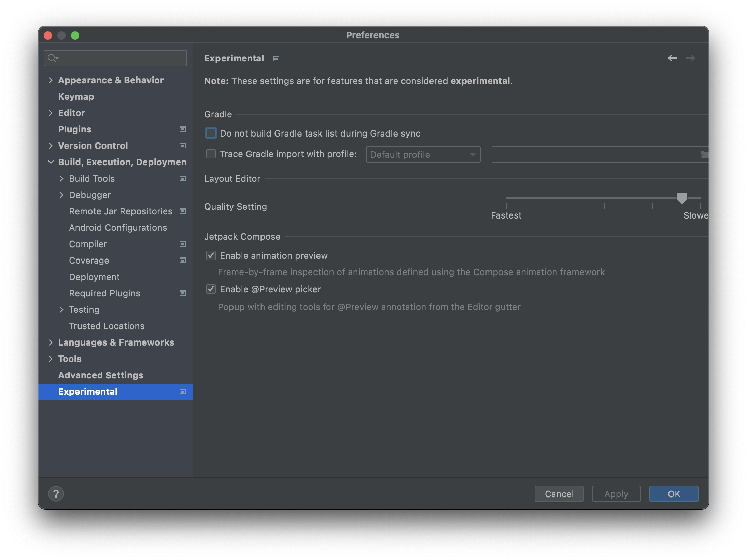
Task: Click project settings icon next to Compiler
Action: tap(183, 244)
